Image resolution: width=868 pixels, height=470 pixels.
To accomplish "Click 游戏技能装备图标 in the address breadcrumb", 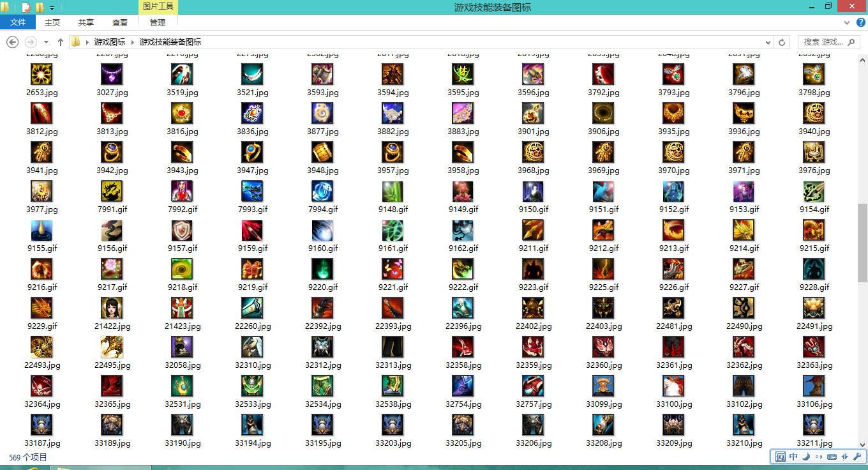I will [x=170, y=42].
